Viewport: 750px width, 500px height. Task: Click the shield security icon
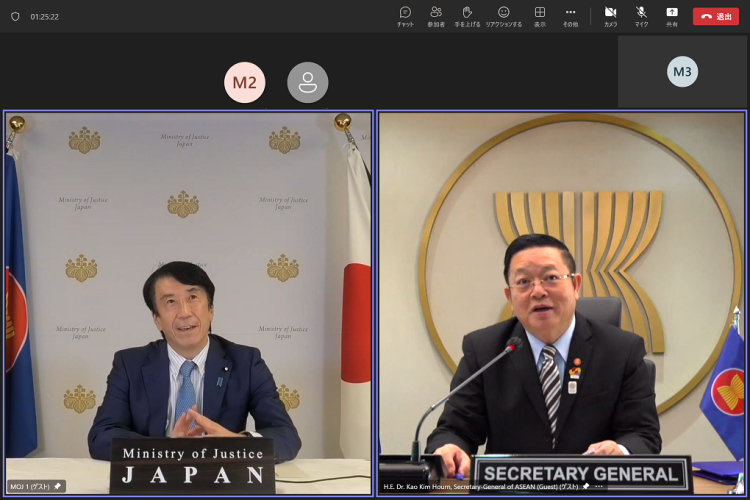pos(15,16)
